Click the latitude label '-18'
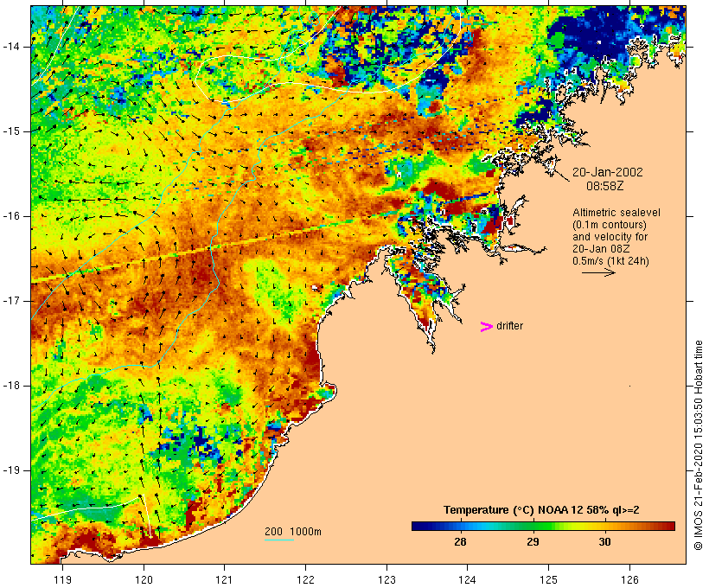 [11, 386]
